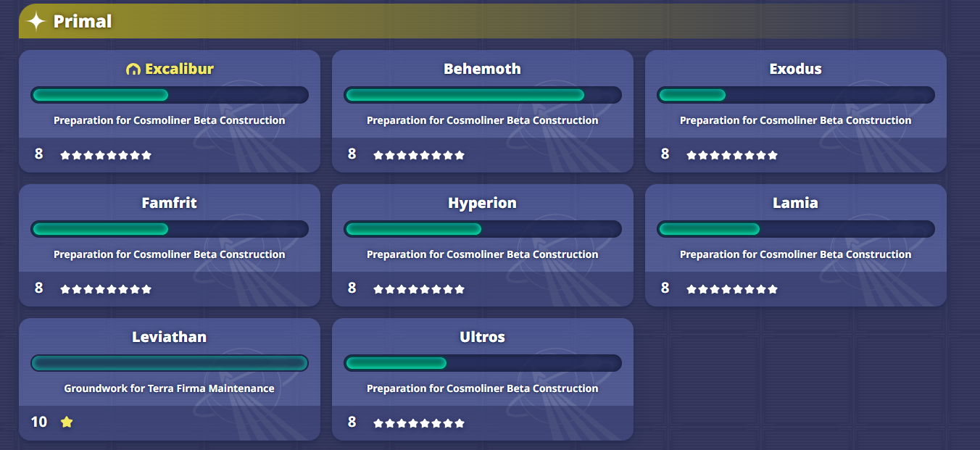Open the Famfrit world name

169,203
